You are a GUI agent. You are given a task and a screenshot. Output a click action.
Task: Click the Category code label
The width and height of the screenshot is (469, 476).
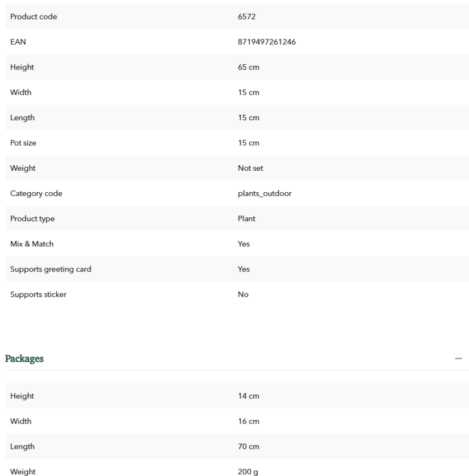[36, 194]
